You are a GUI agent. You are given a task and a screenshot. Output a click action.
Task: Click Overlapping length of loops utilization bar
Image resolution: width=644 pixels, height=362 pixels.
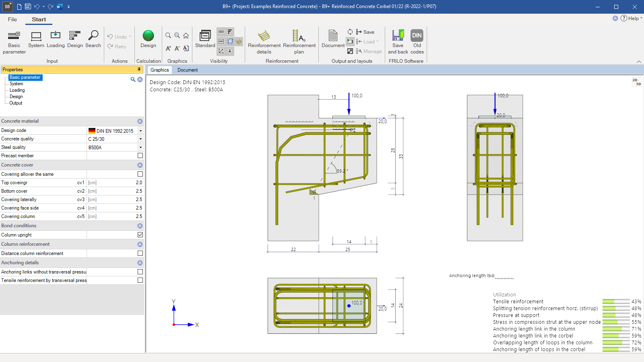tap(616, 342)
